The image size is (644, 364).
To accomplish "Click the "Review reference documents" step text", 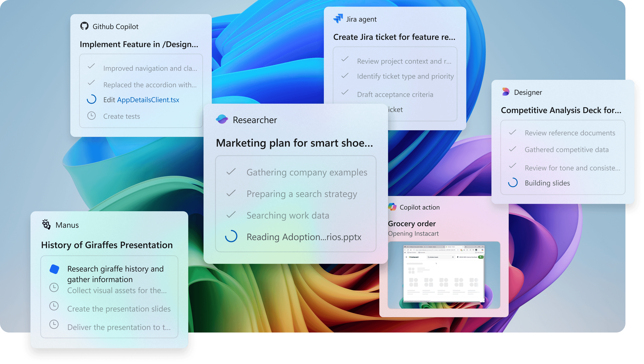I will coord(570,133).
